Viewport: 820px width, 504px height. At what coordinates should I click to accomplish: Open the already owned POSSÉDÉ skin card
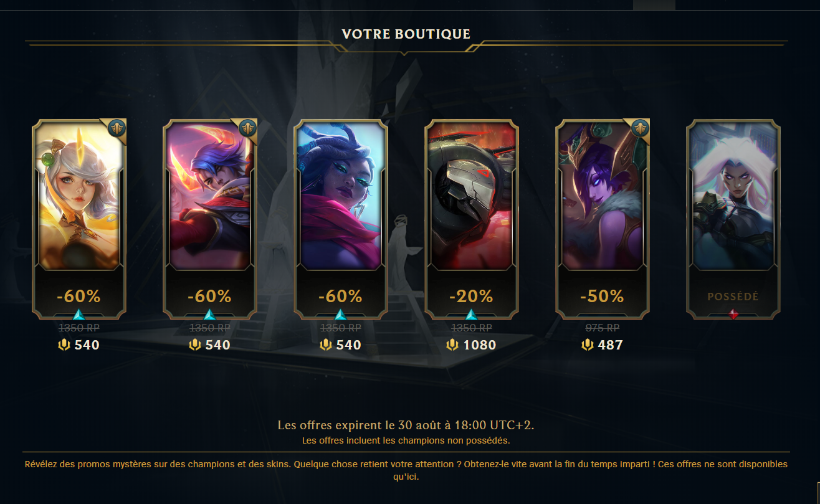[733, 219]
